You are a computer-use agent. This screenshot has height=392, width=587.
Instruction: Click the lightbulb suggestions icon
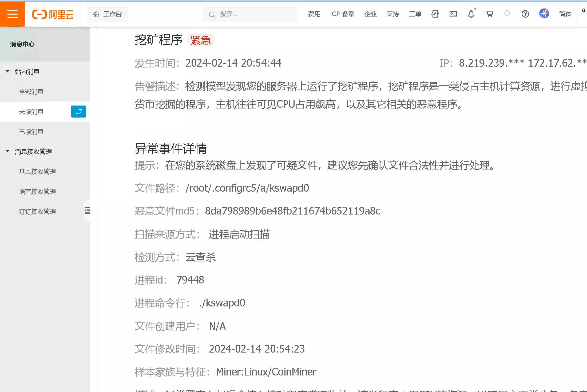coord(507,14)
